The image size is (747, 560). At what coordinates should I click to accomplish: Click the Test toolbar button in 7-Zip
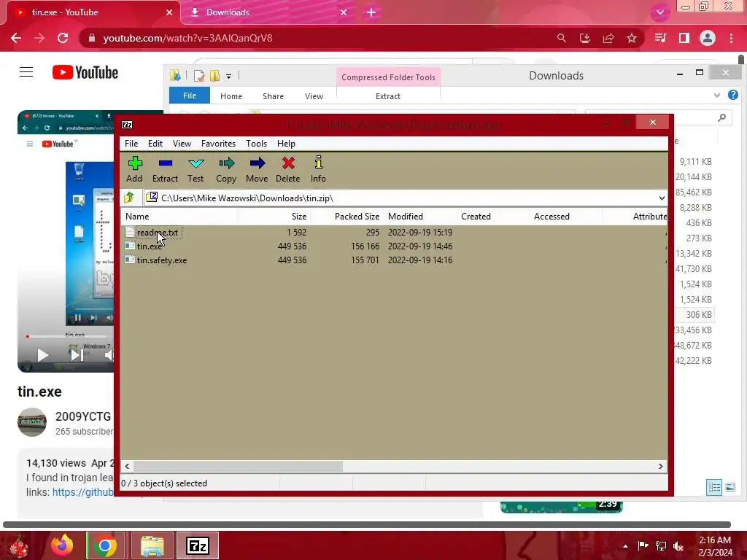point(196,169)
